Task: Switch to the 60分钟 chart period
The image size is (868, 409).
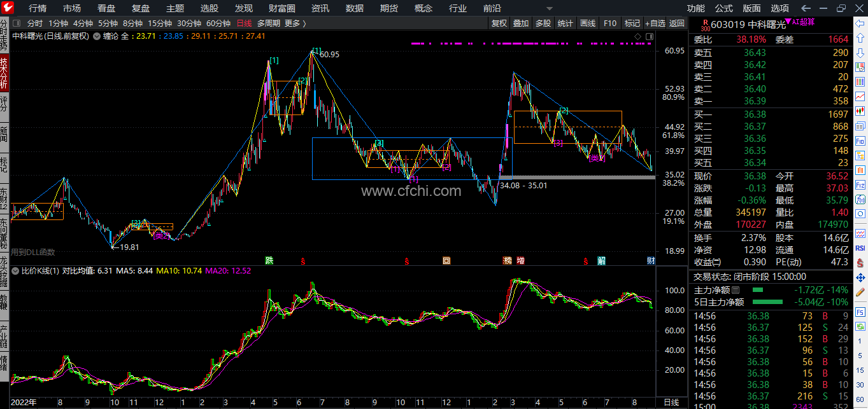Action: click(218, 24)
